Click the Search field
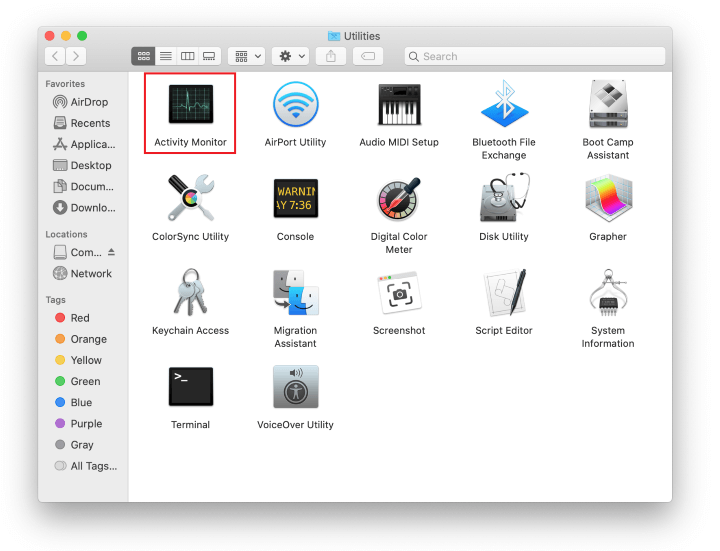720x551 pixels. 535,56
